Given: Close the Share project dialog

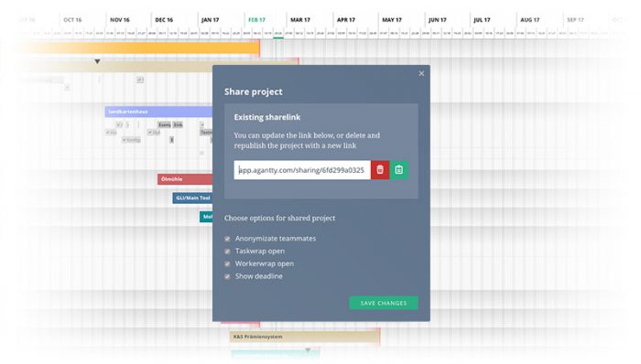Looking at the screenshot, I should tap(421, 73).
